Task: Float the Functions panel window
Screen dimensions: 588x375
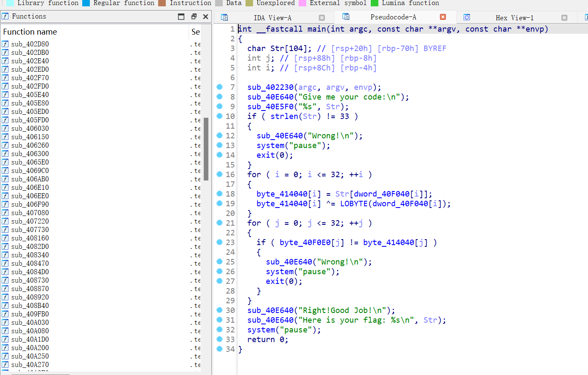Action: (x=194, y=16)
